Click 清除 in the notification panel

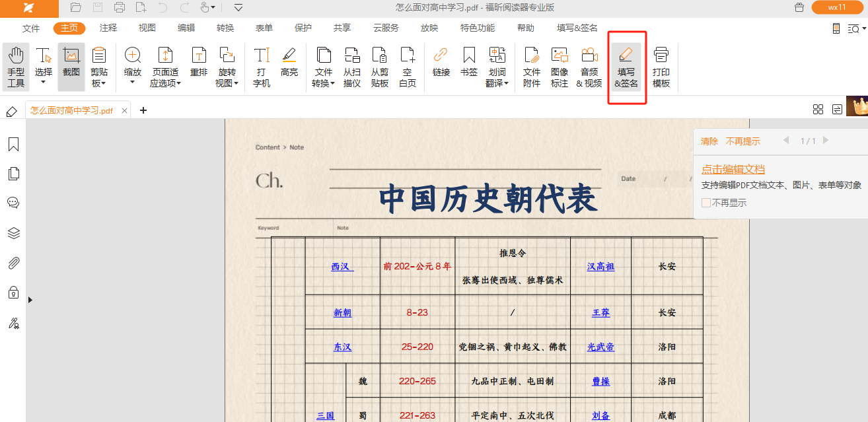[x=709, y=141]
